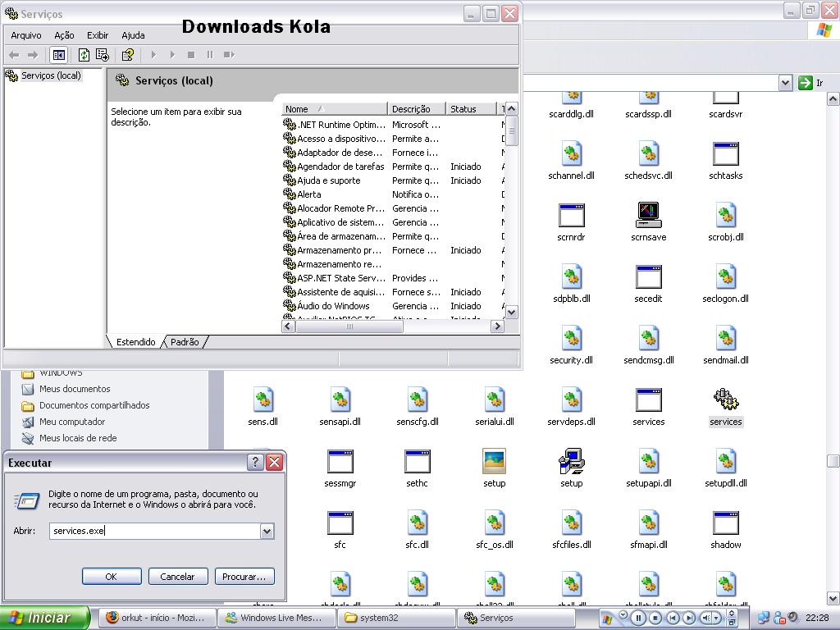Click the Export List toolbar icon
Image resolution: width=840 pixels, height=630 pixels.
[x=102, y=55]
